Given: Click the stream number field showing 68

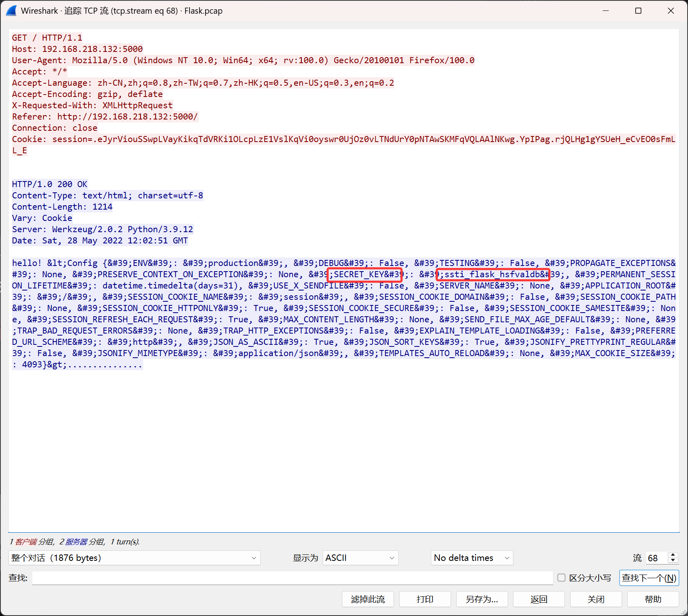Looking at the screenshot, I should pyautogui.click(x=657, y=558).
